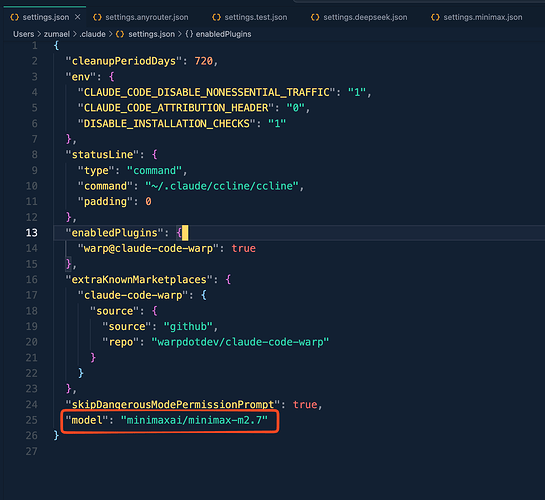
Task: Click JSON icon on settings.anyrouter.json tab
Action: pos(97,17)
